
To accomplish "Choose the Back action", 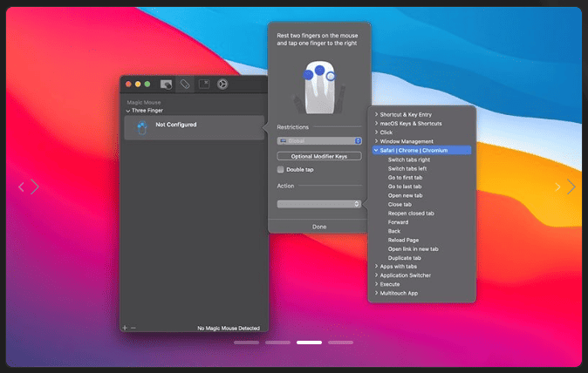I will click(x=394, y=231).
